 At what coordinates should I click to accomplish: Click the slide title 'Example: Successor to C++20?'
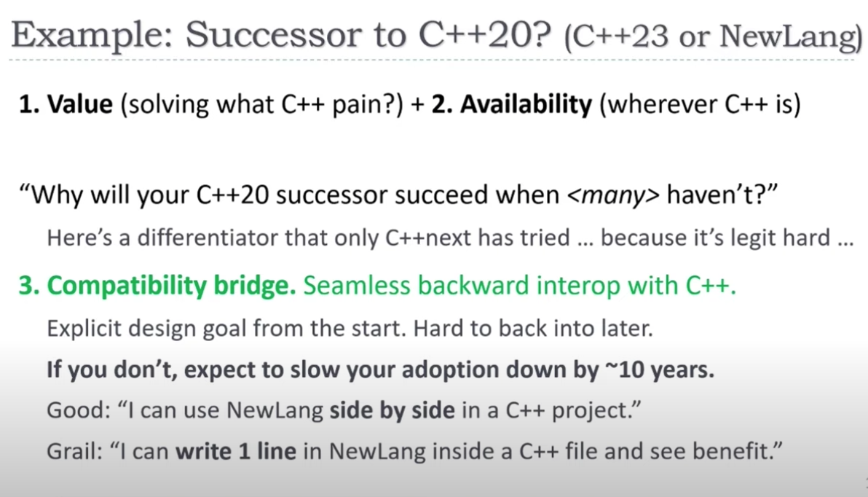[x=281, y=35]
